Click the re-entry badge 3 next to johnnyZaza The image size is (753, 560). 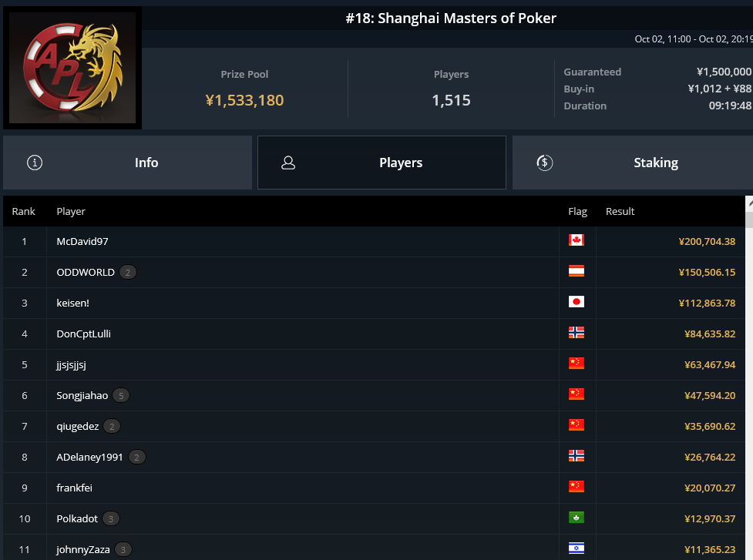tap(123, 549)
